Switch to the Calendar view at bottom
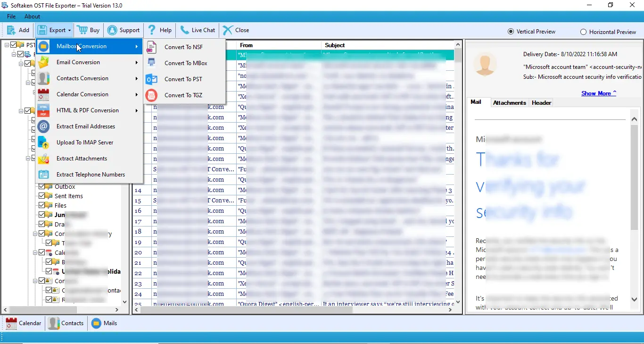Screen dimensions: 644x344 coord(24,323)
